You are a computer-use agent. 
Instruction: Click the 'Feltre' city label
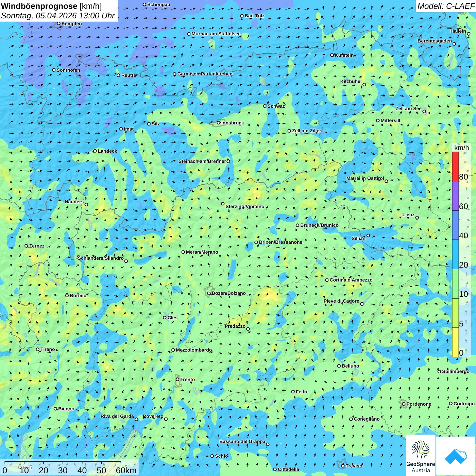point(302,392)
